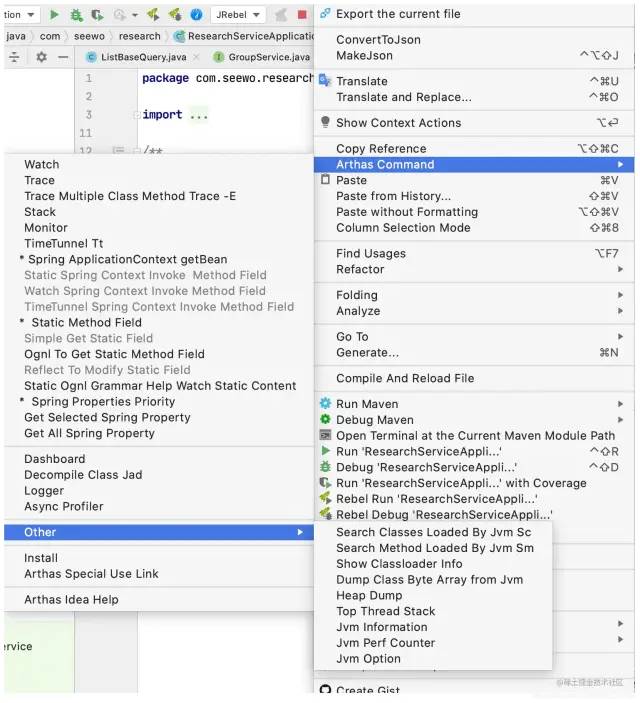Click the red Stop button in toolbar

302,15
